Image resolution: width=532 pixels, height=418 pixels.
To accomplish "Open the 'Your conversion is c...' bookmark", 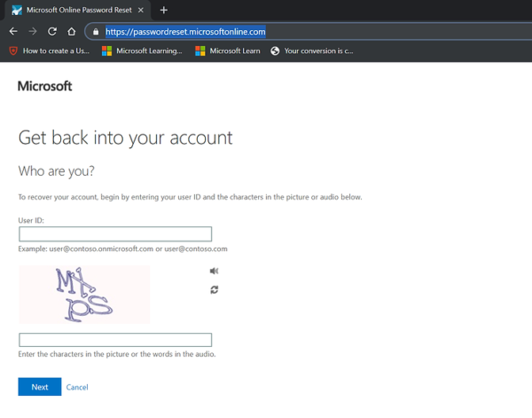I will (x=311, y=51).
